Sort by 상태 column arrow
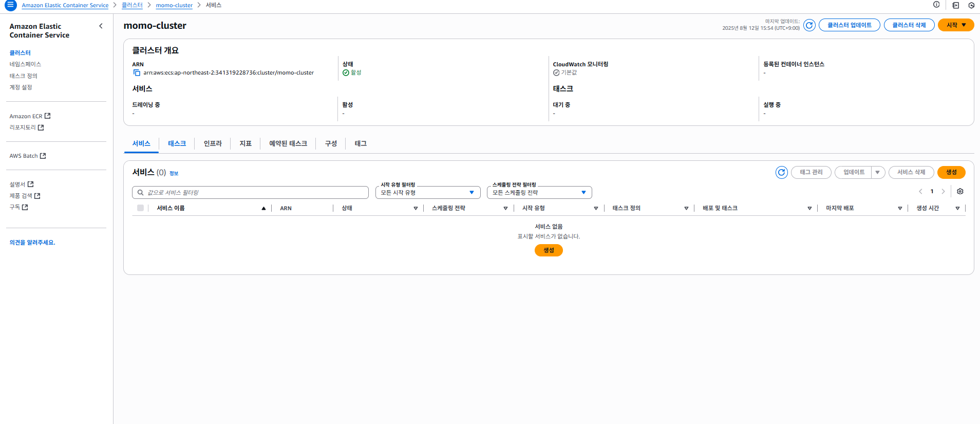The image size is (980, 424). click(416, 208)
